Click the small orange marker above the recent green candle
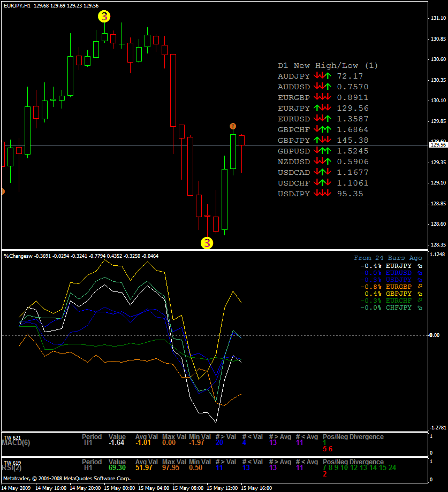 point(233,126)
